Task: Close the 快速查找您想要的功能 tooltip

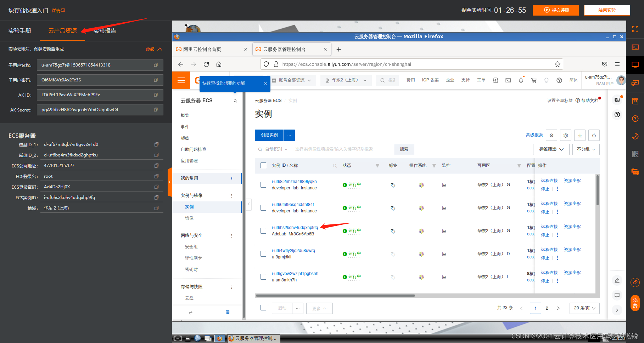Action: [265, 84]
